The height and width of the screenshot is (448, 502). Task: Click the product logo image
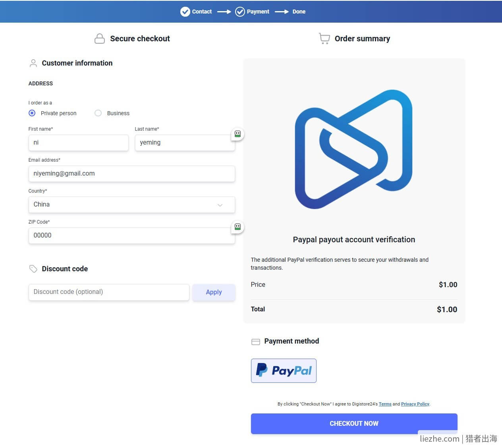(x=354, y=149)
